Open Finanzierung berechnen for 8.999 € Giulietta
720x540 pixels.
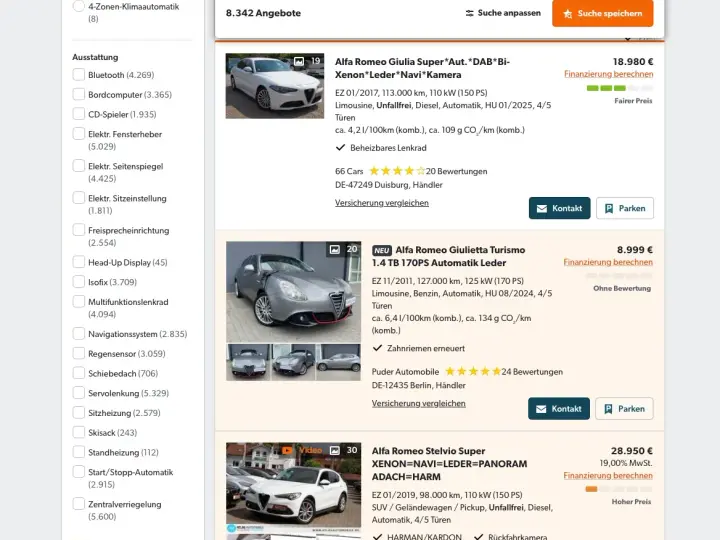608,262
